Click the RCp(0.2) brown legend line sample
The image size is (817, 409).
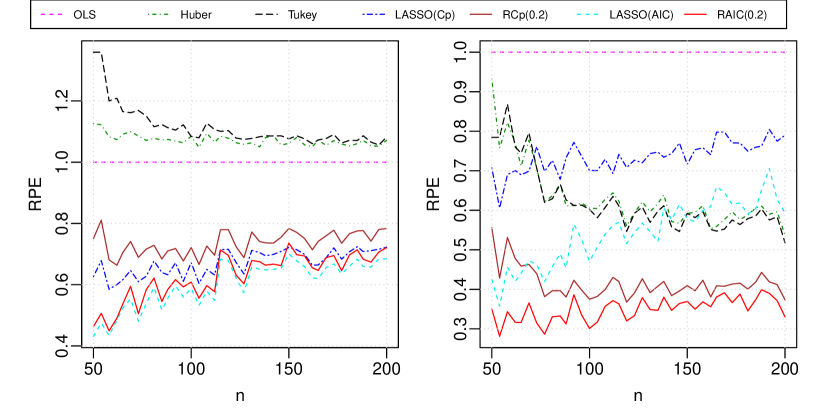[482, 15]
